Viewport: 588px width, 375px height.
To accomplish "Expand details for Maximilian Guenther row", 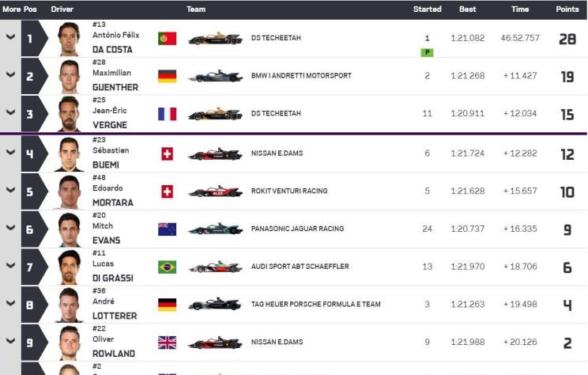I will [x=10, y=74].
